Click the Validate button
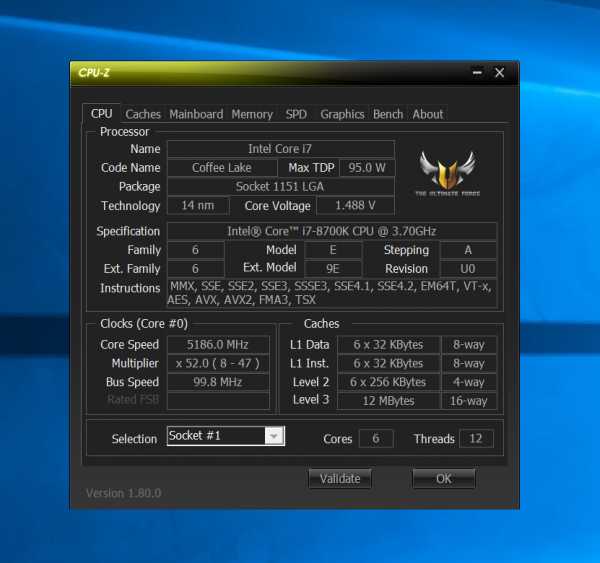600x563 pixels. 340,478
